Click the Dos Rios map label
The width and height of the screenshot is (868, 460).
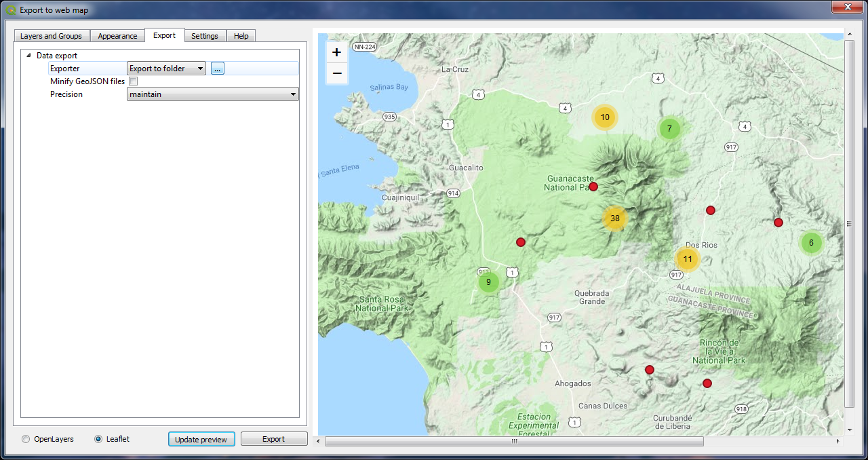click(701, 245)
